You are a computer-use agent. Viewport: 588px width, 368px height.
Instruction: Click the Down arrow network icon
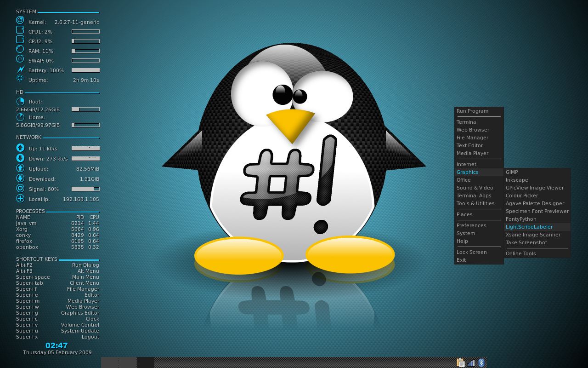click(20, 158)
